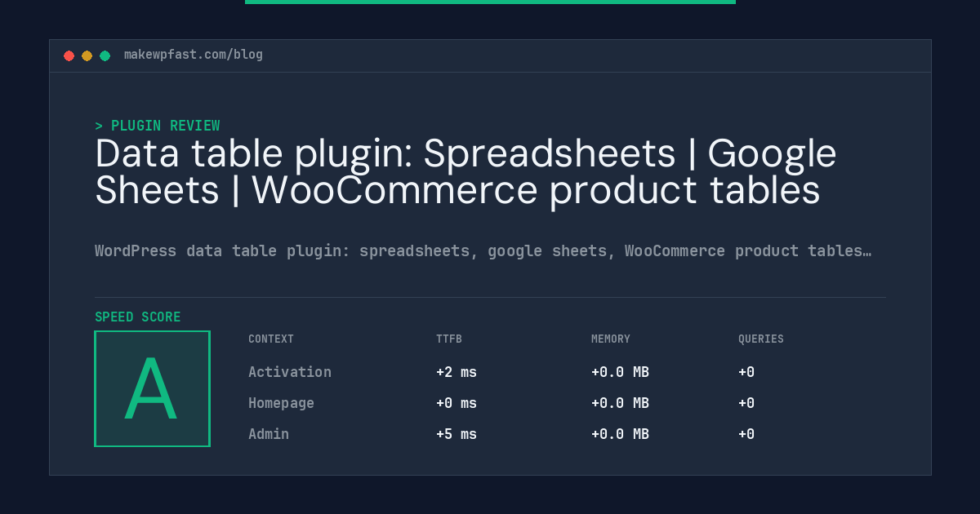Click the MEMORY column header

tap(611, 339)
